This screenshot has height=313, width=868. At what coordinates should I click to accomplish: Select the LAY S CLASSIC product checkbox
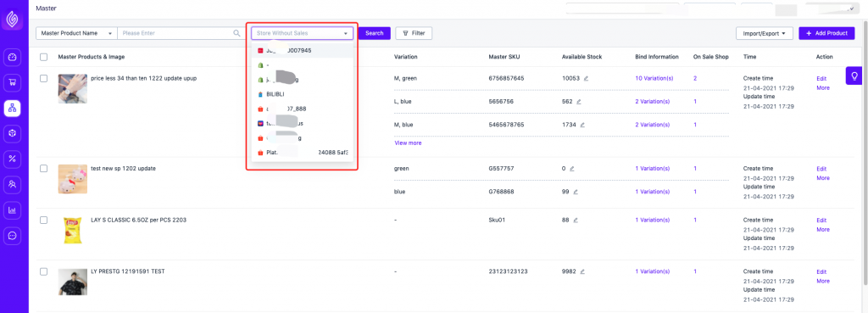(x=44, y=220)
